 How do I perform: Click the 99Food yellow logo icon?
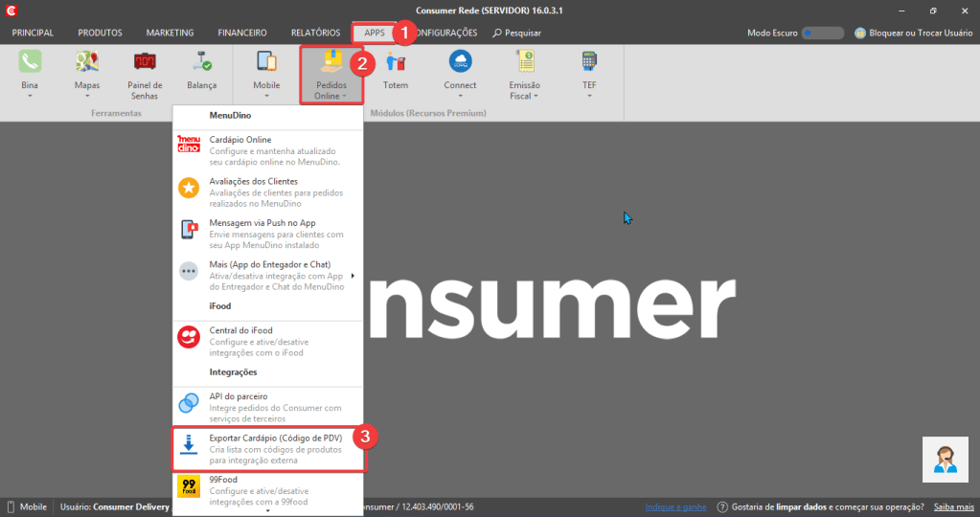coord(189,485)
